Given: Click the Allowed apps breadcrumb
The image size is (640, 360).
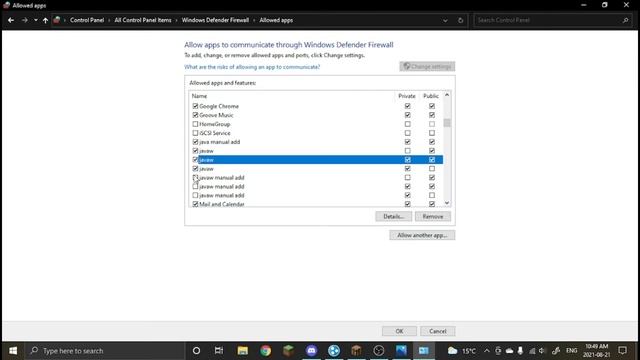Looking at the screenshot, I should point(276,20).
